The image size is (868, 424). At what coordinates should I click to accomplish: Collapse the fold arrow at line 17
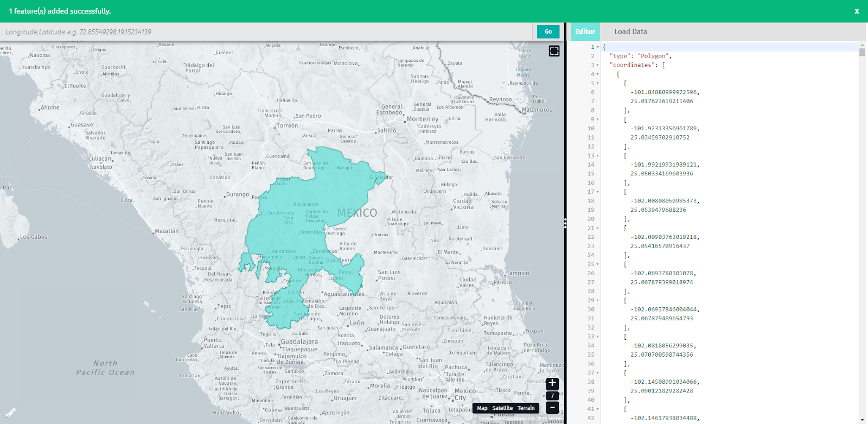[x=598, y=192]
